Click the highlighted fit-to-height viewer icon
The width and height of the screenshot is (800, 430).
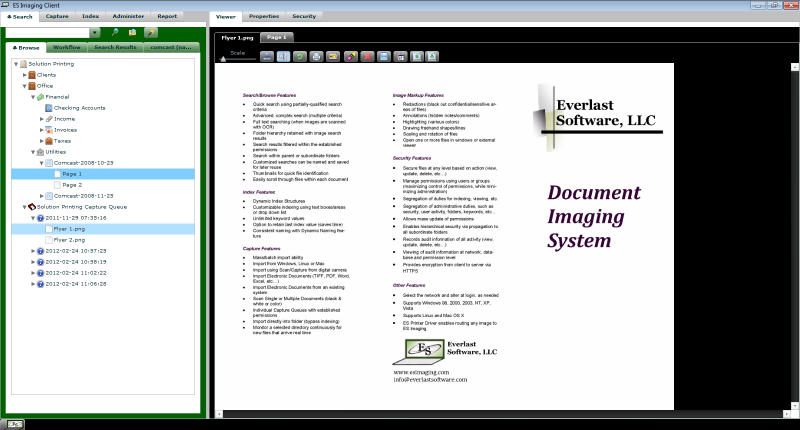click(283, 57)
